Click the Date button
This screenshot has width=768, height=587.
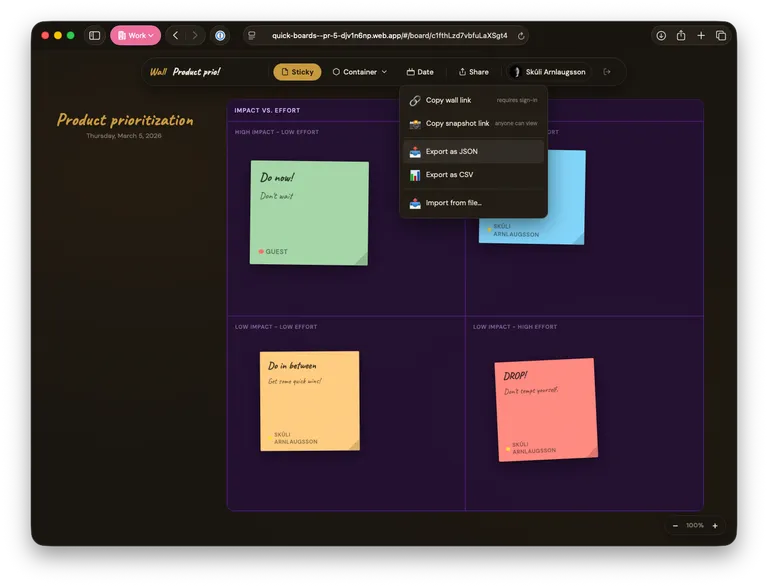(420, 72)
